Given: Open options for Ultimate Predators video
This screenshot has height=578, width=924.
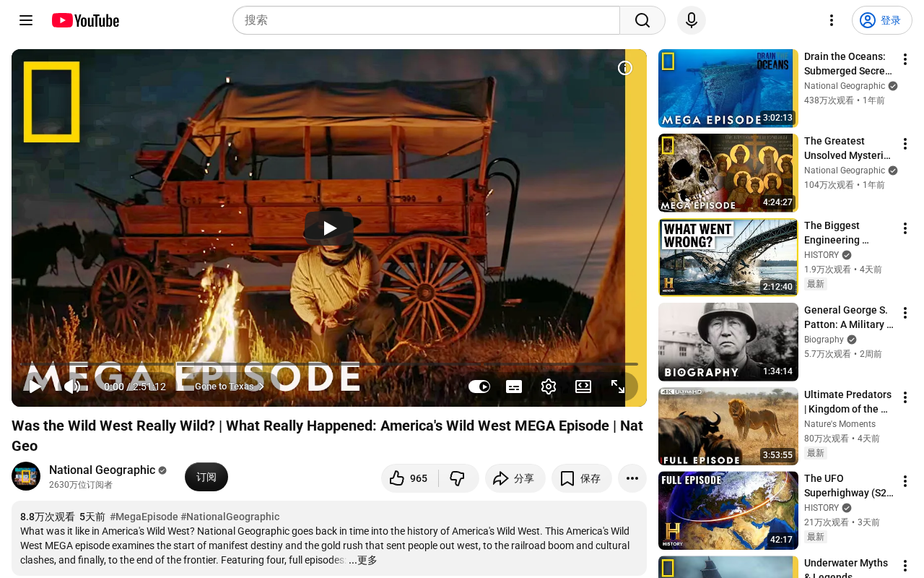Looking at the screenshot, I should [x=905, y=397].
